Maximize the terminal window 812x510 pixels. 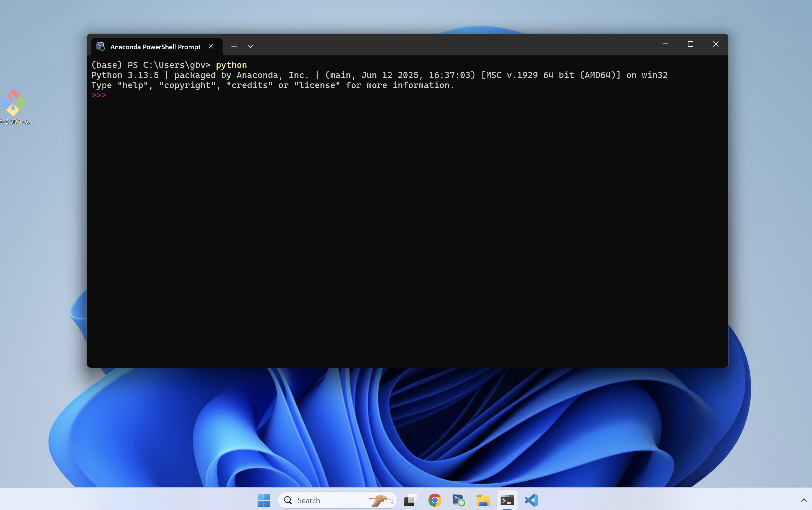pos(690,44)
